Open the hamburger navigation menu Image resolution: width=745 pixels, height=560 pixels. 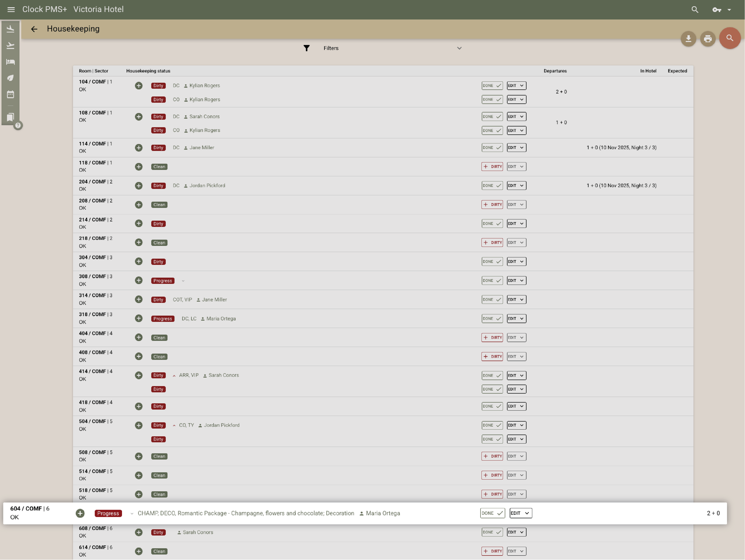11,9
